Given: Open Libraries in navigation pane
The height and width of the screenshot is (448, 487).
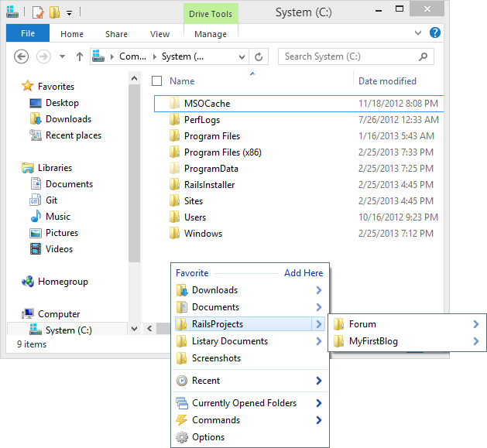Looking at the screenshot, I should click(x=47, y=168).
